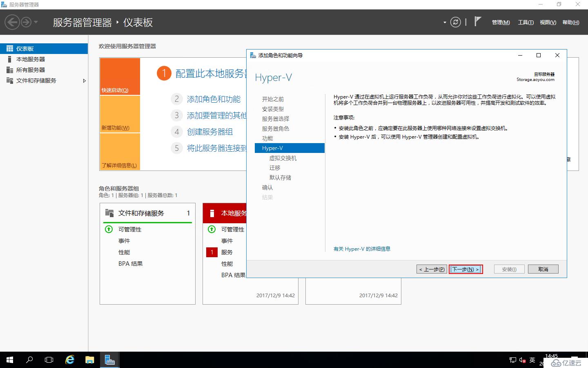
Task: Click the Server Manager taskbar icon
Action: 109,360
